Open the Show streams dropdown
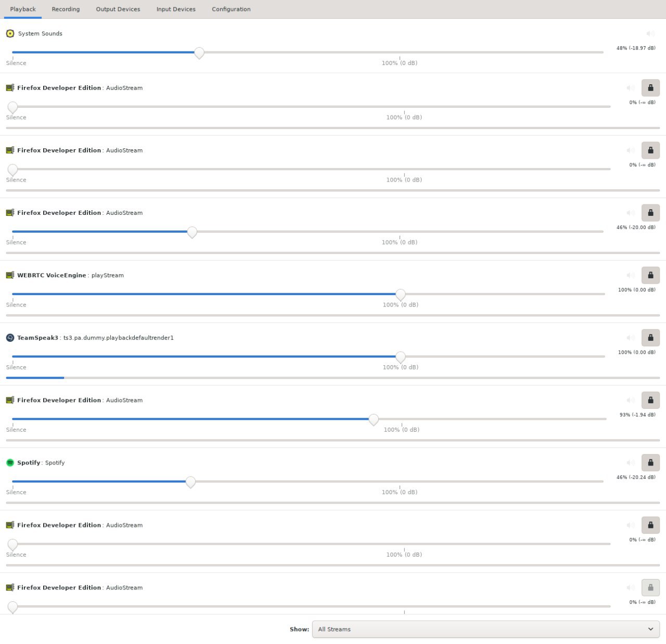 pos(485,629)
